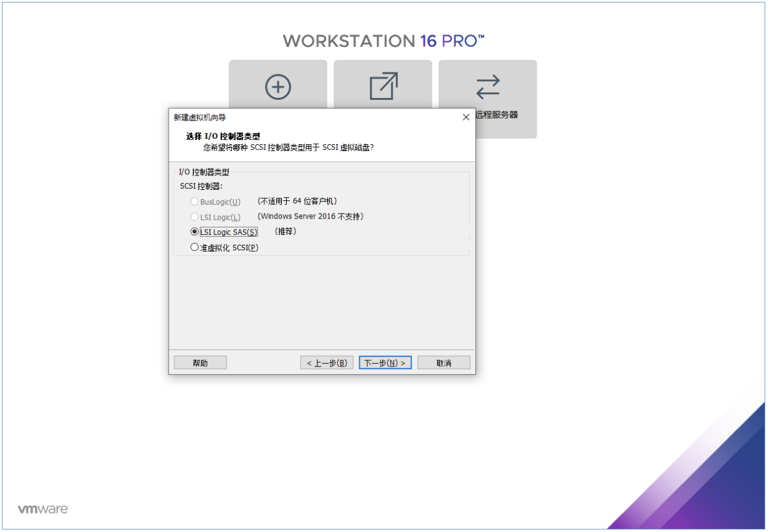Select the LSI Logic(L) radio button

195,217
